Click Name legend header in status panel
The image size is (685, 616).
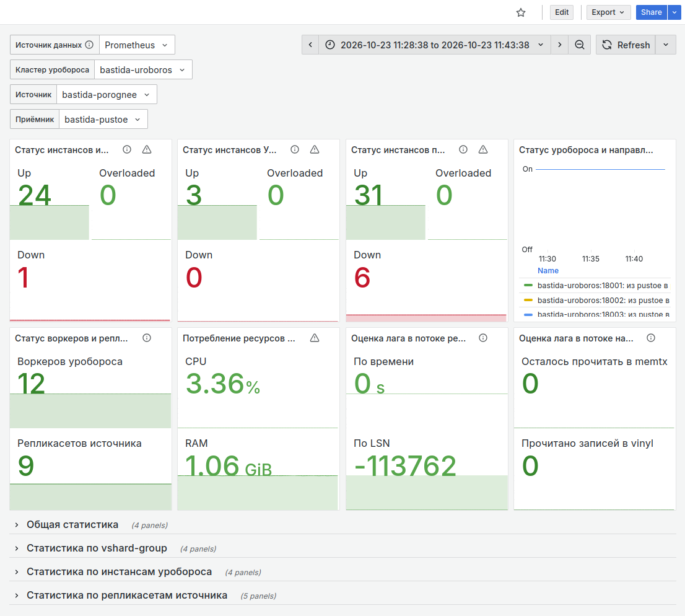pos(548,271)
